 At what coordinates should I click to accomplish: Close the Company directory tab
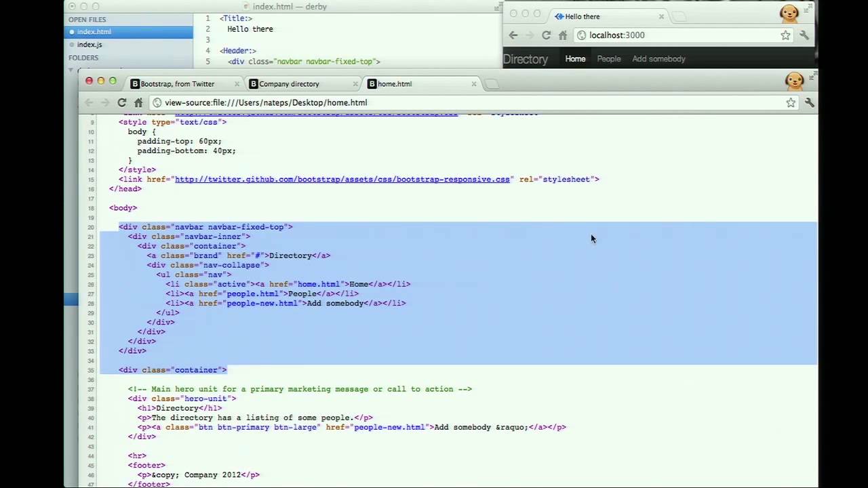pos(355,84)
